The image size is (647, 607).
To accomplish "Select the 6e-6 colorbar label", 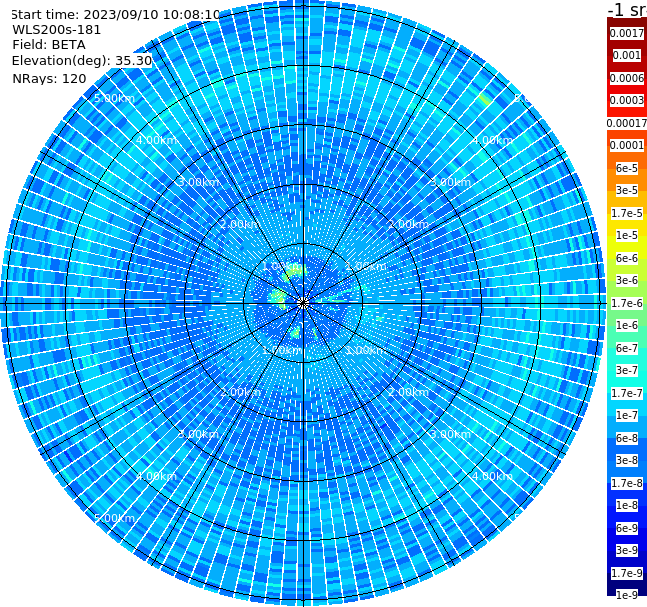I will [627, 258].
